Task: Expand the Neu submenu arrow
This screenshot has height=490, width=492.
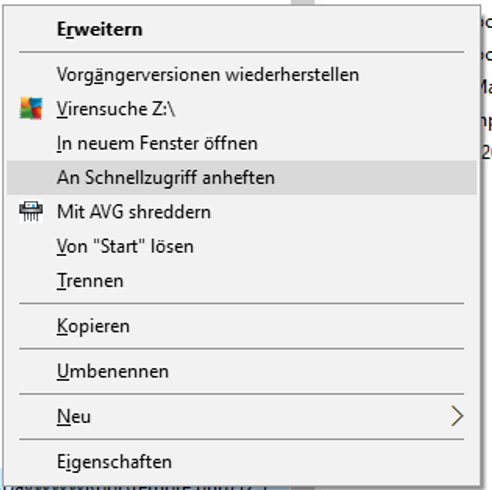Action: (x=457, y=416)
